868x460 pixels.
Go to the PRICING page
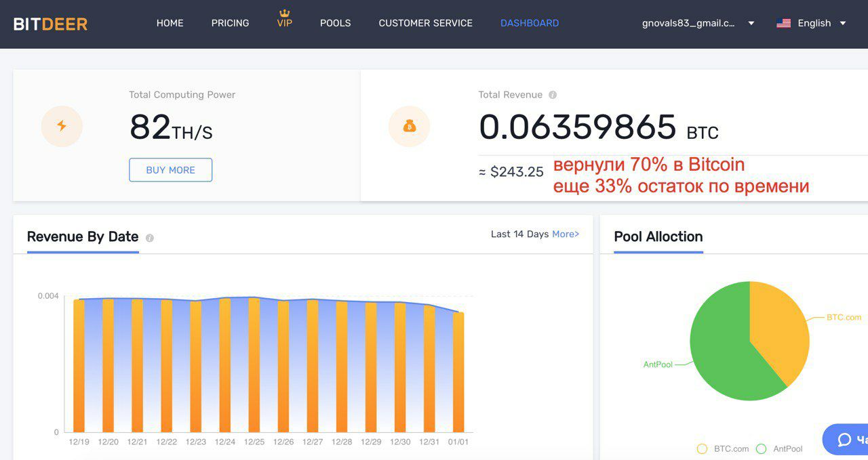230,23
